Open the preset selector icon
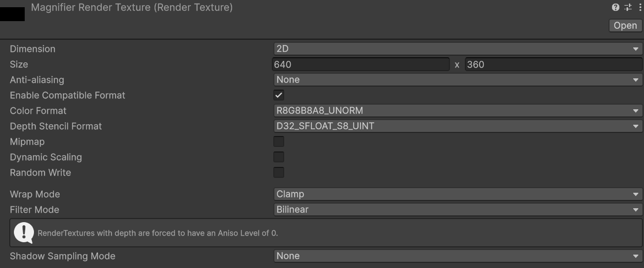Screen dimensions: 644x268 [628, 7]
